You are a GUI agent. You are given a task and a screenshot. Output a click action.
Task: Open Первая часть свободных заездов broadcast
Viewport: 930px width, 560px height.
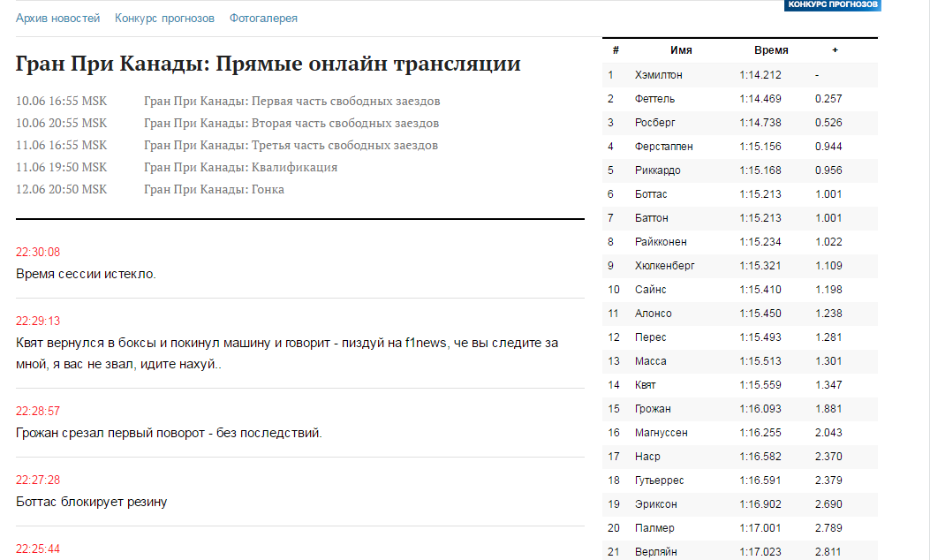(x=291, y=102)
